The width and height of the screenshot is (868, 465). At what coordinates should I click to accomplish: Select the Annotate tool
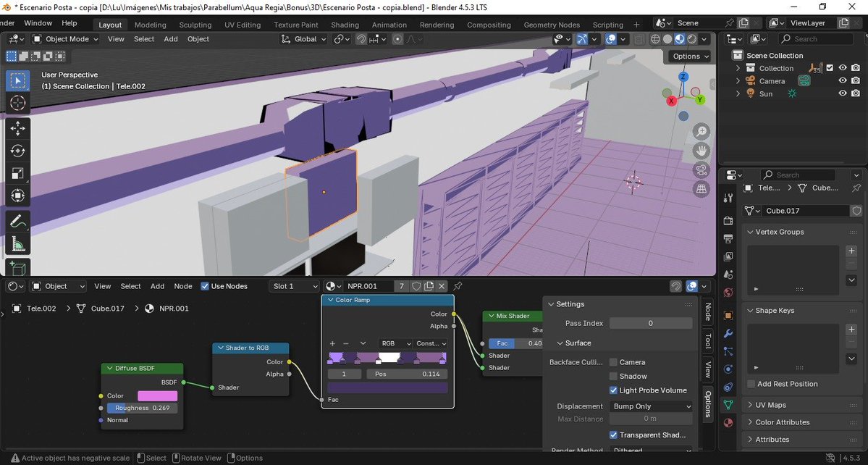(17, 221)
